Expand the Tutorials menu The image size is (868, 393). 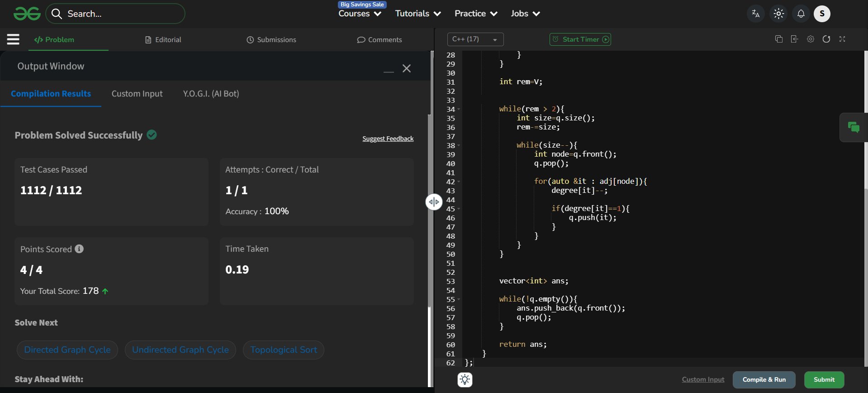pos(417,14)
